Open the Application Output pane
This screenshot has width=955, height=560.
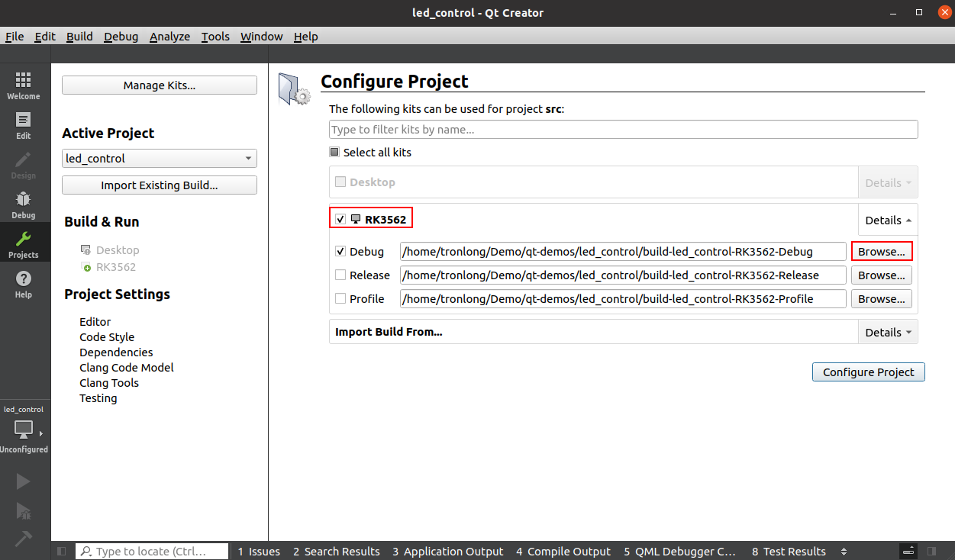pos(448,551)
